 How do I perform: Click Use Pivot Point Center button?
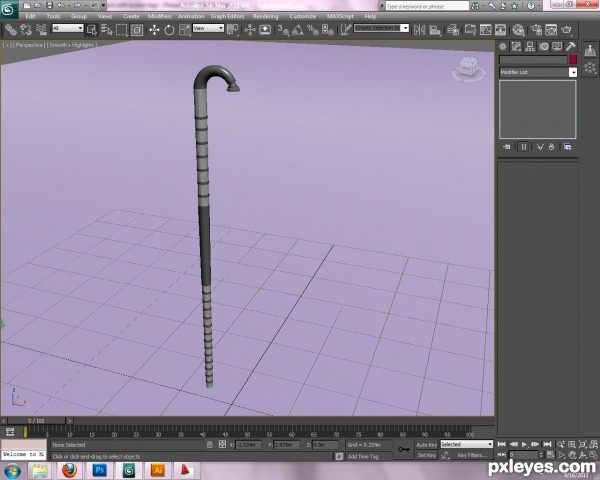point(233,30)
